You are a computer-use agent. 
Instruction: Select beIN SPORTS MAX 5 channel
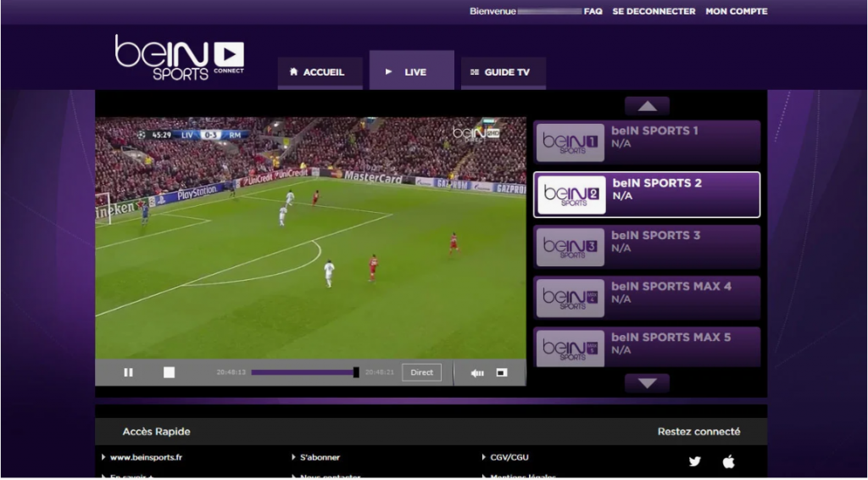pyautogui.click(x=647, y=347)
